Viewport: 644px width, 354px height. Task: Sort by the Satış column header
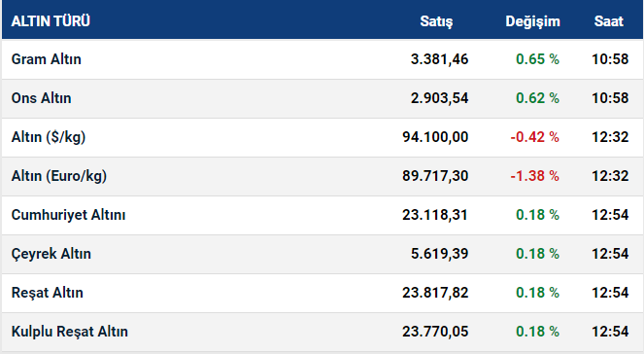pos(436,21)
